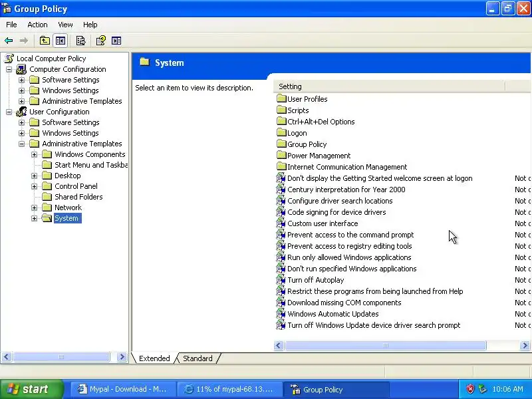532x399 pixels.
Task: Click the User Configuration icon
Action: [x=21, y=112]
